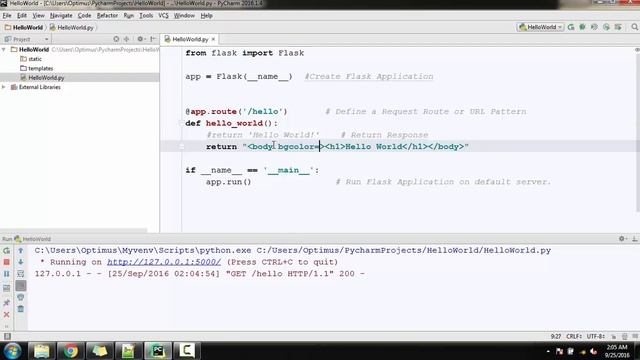Stop the running process with the red square
The image size is (640, 360).
(7, 262)
